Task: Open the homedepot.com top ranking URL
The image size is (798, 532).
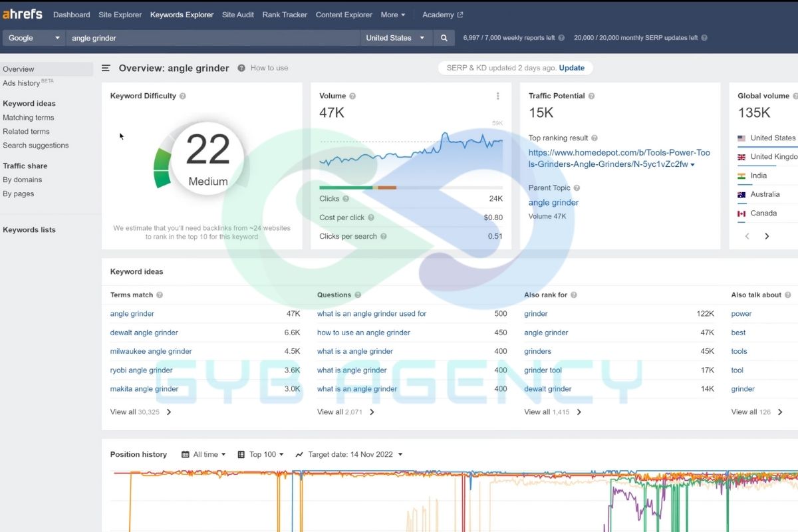Action: tap(619, 158)
